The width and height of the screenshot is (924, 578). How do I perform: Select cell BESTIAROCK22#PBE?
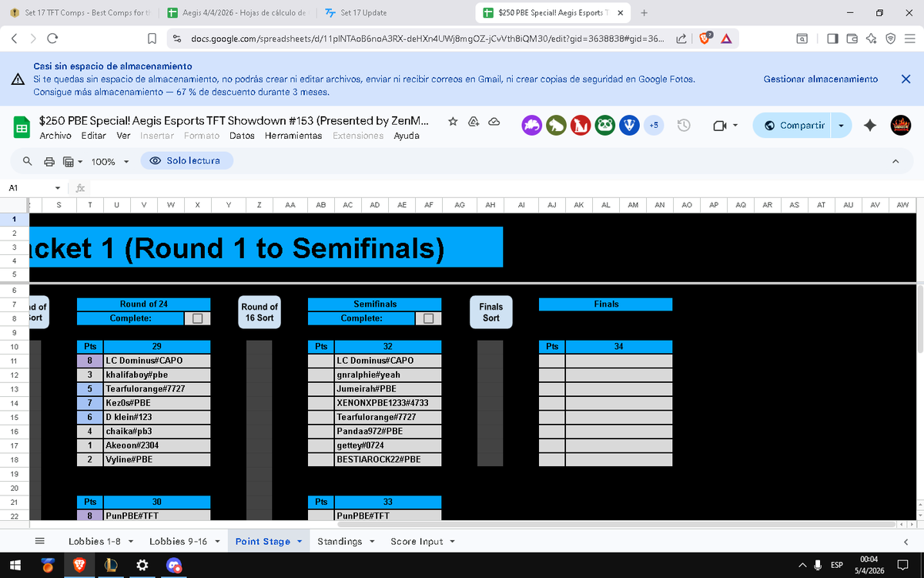(x=388, y=459)
